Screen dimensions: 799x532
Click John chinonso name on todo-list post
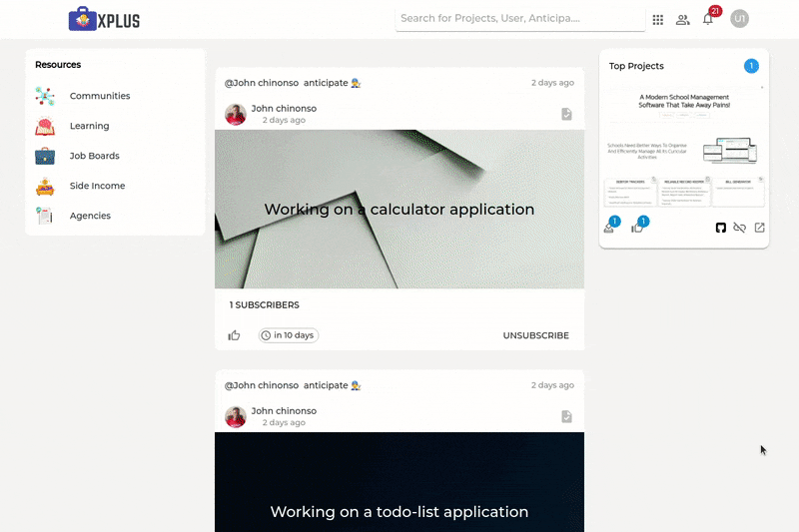pos(284,411)
